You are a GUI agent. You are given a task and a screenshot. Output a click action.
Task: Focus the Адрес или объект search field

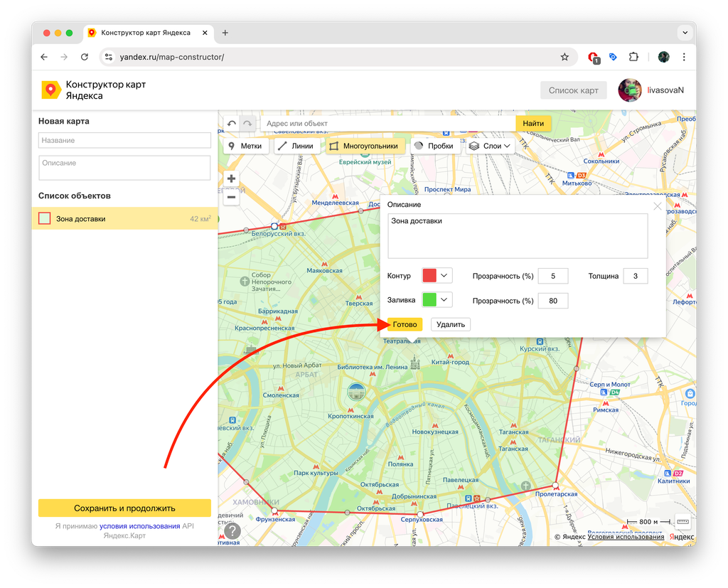point(388,124)
